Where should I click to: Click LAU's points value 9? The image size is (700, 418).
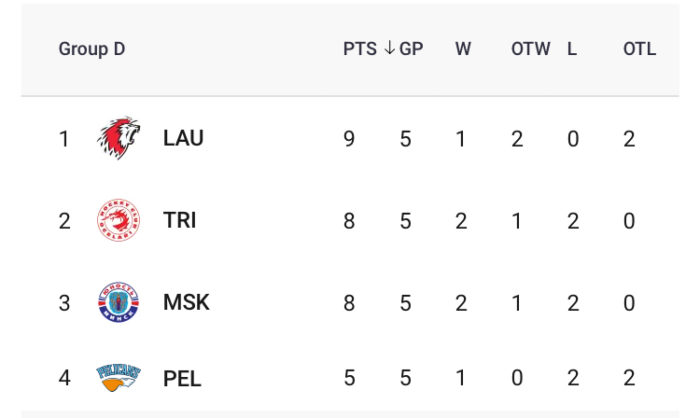(x=349, y=139)
